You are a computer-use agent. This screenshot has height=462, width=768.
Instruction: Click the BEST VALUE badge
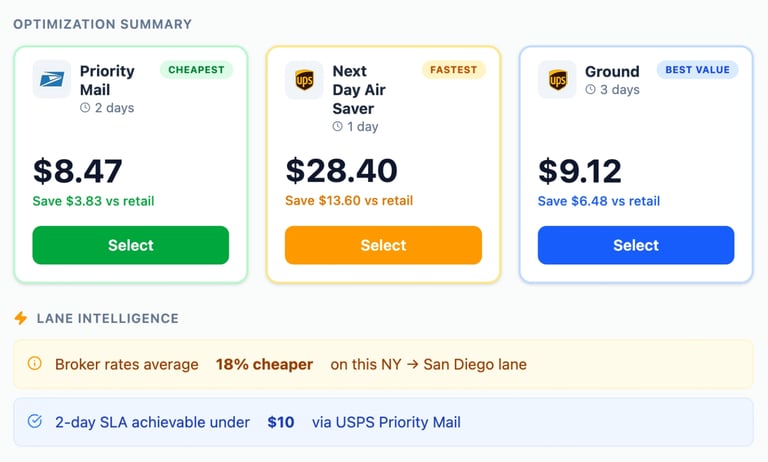coord(697,70)
